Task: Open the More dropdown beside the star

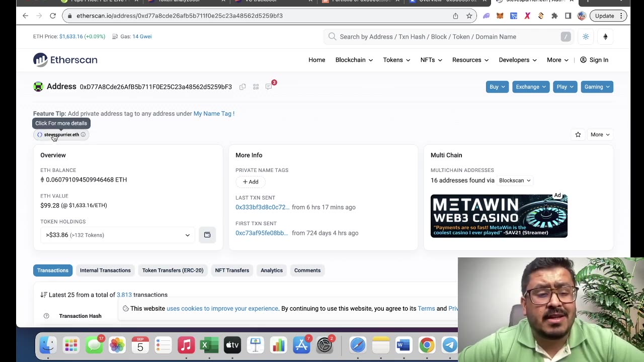Action: click(600, 135)
